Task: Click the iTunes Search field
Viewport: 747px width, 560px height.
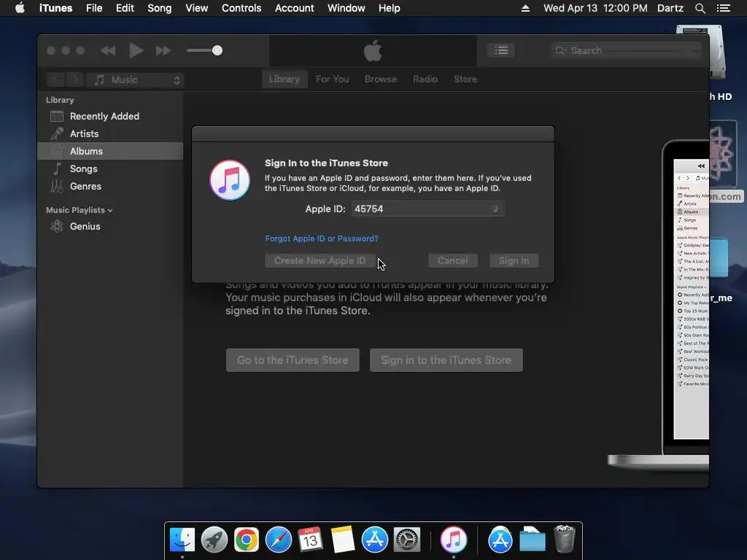Action: click(627, 50)
